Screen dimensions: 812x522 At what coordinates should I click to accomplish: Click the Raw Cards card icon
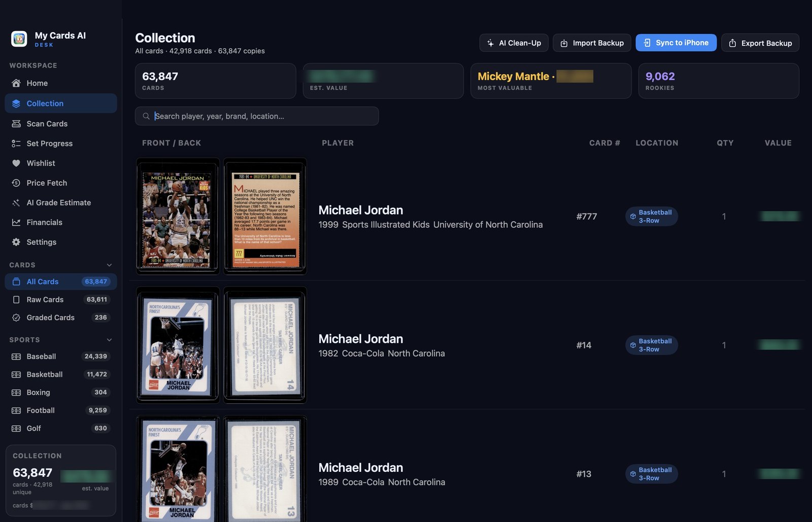click(x=16, y=300)
